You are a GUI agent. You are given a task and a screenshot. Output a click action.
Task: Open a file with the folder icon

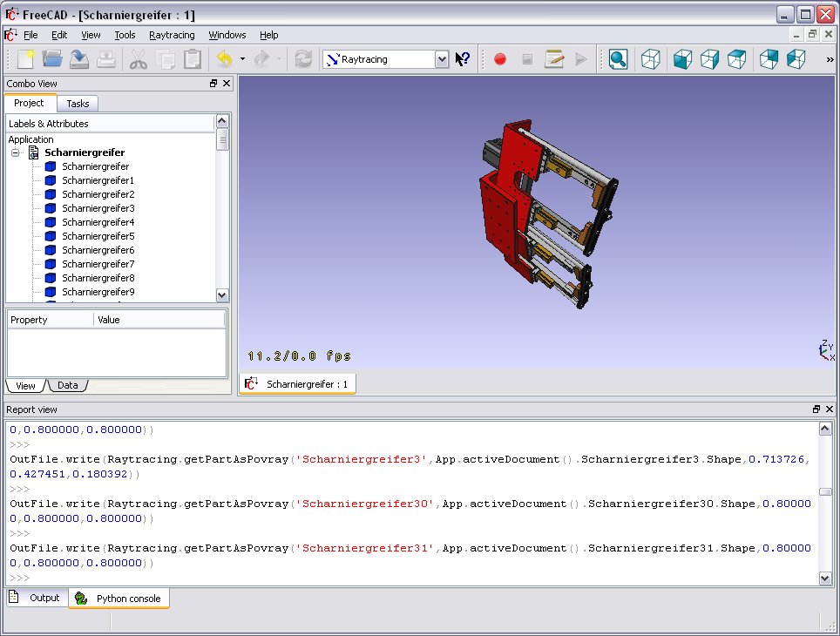tap(52, 59)
